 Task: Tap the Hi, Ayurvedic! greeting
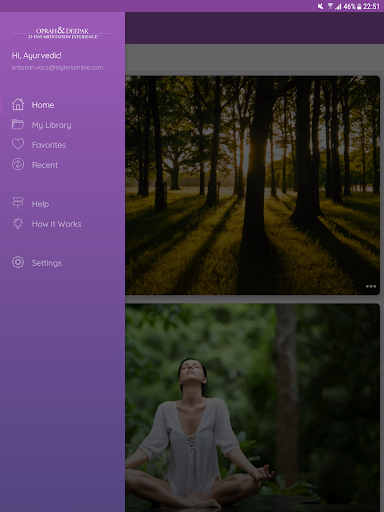(x=37, y=56)
